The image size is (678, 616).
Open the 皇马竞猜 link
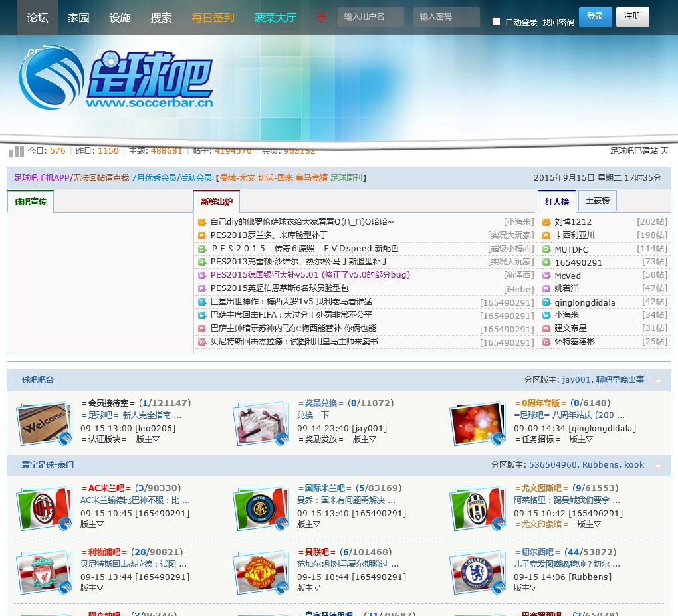(x=311, y=178)
